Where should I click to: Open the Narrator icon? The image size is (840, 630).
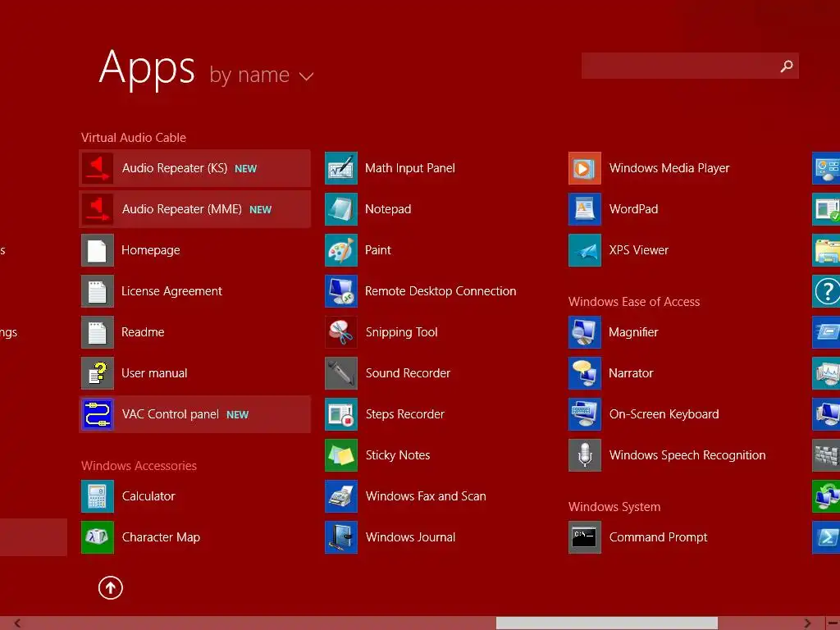coord(585,373)
